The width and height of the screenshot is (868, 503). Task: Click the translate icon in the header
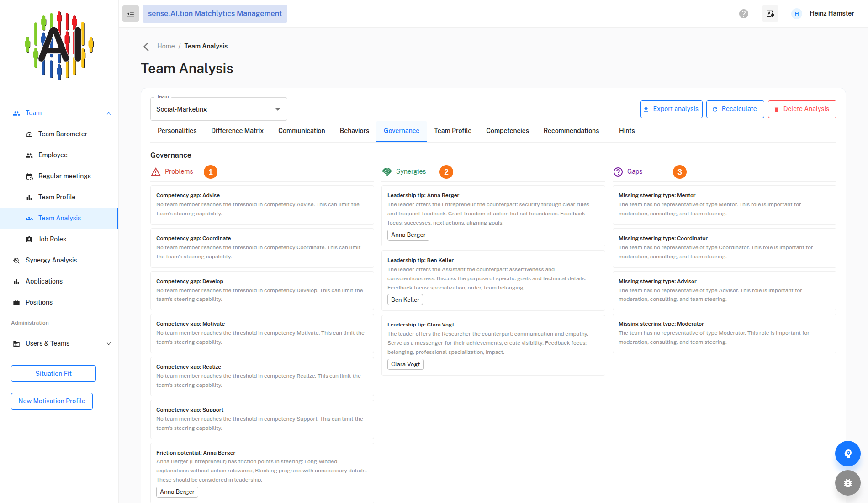point(770,14)
